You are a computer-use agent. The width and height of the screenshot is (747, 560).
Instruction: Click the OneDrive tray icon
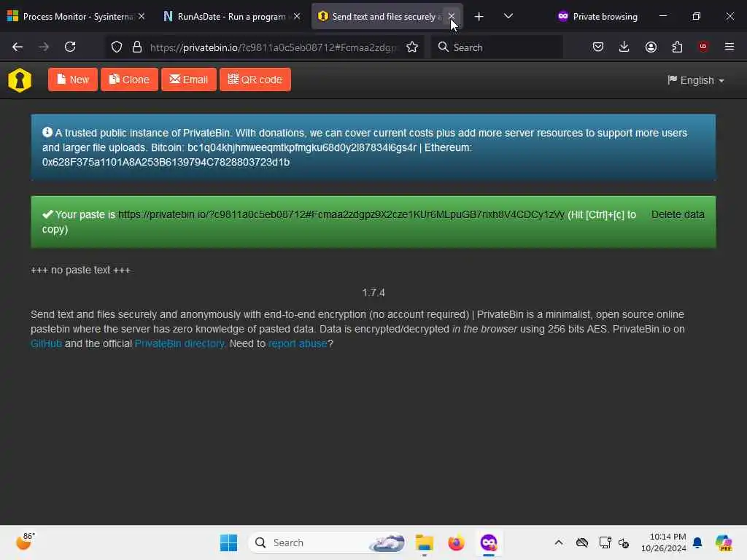point(582,542)
